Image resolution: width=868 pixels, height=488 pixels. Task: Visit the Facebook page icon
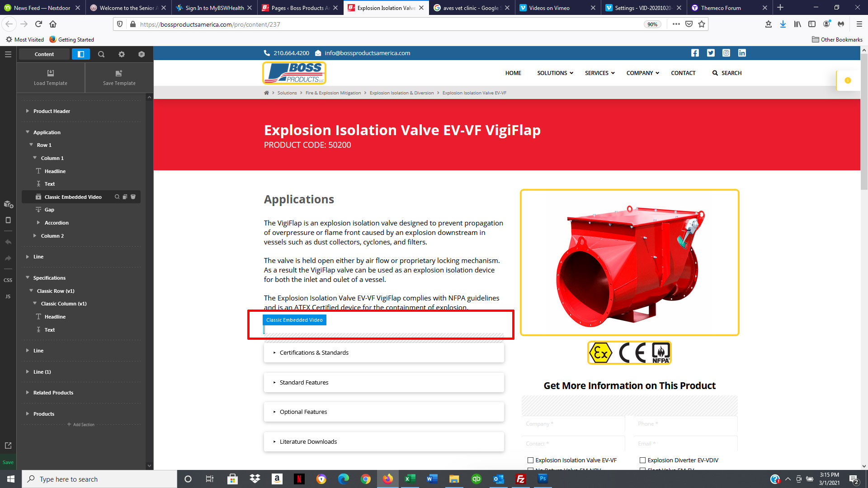coord(695,53)
